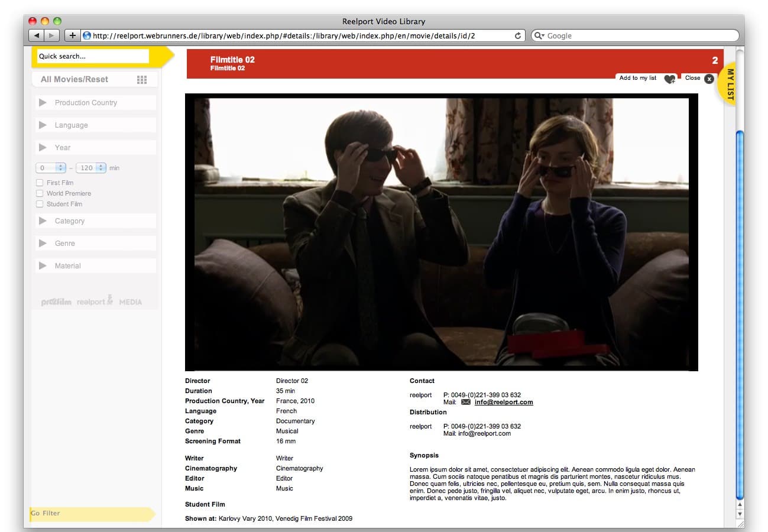Open the info@reelport.com email link
Viewport: 768px width, 532px height.
[x=504, y=403]
